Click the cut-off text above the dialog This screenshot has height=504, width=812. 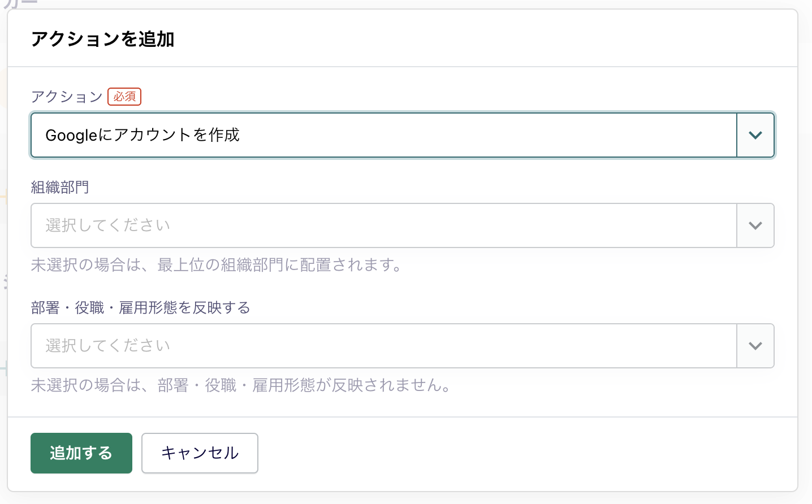point(20,3)
